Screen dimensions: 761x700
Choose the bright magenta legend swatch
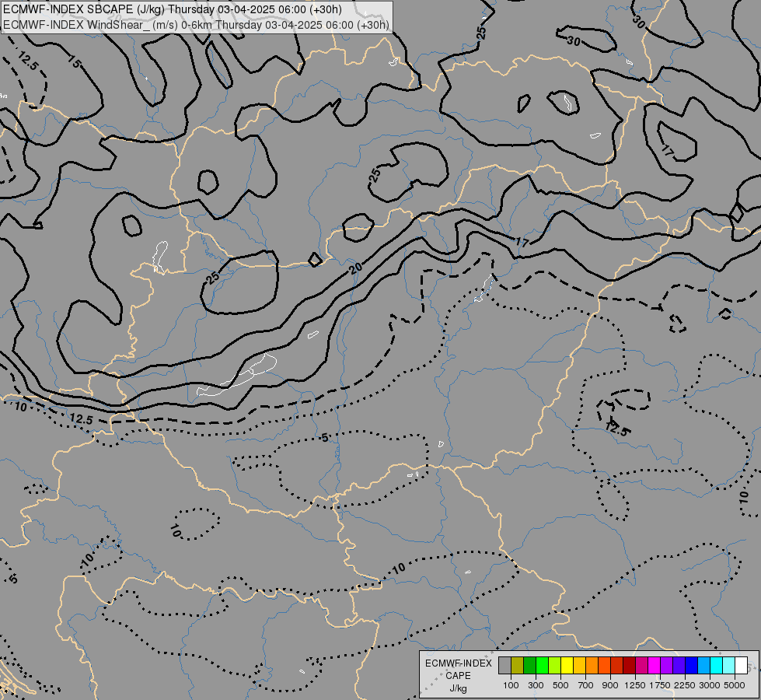point(654,665)
